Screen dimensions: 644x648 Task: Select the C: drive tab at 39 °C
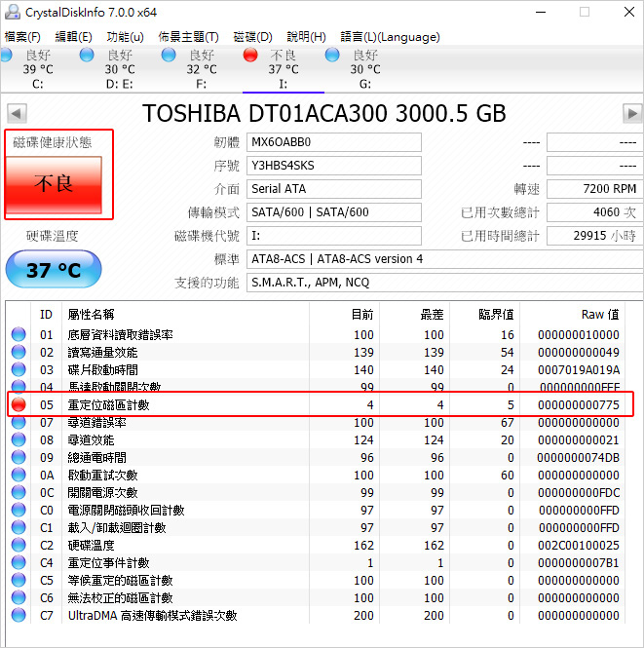click(37, 69)
